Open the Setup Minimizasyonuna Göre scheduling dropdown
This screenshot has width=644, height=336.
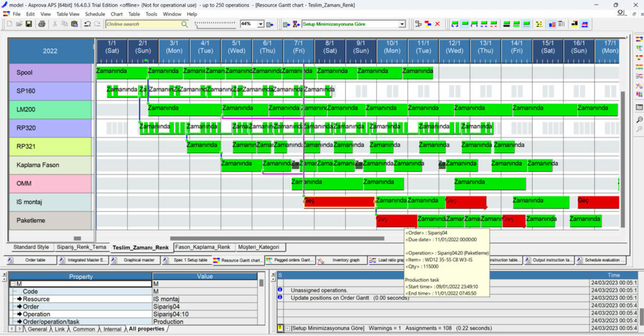coord(402,24)
